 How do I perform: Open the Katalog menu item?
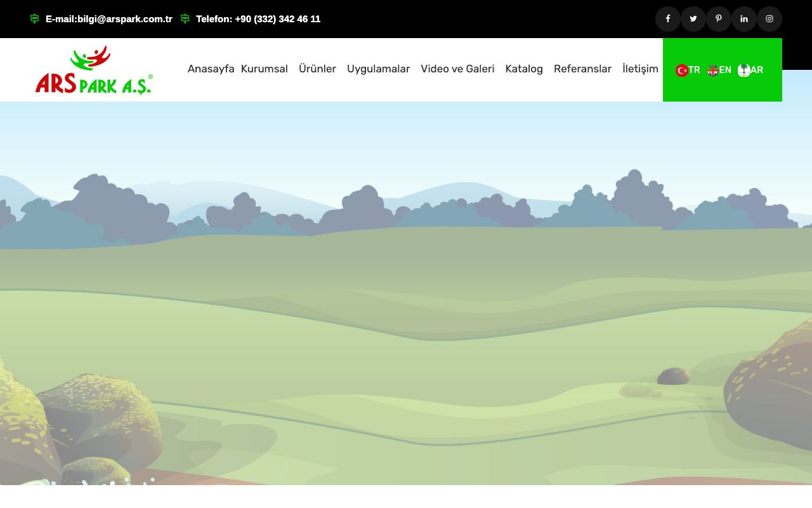click(x=524, y=69)
